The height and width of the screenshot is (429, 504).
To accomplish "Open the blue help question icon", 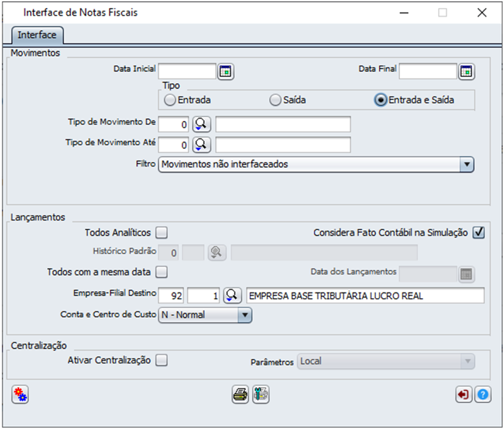I will pos(483,394).
